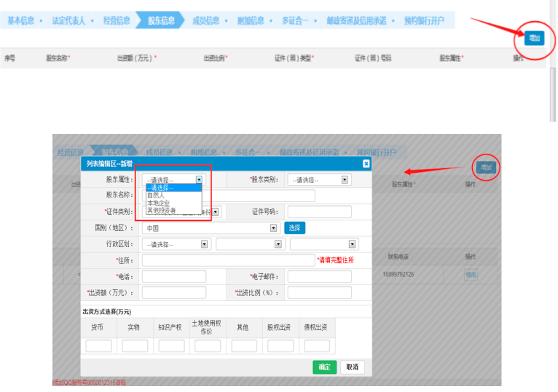Choose 本地企业 in the dropdown list

[x=159, y=203]
